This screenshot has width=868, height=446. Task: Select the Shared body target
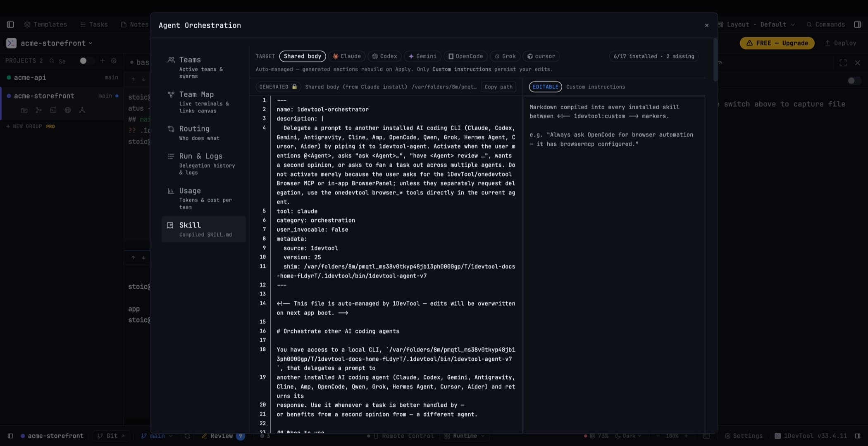coord(303,56)
